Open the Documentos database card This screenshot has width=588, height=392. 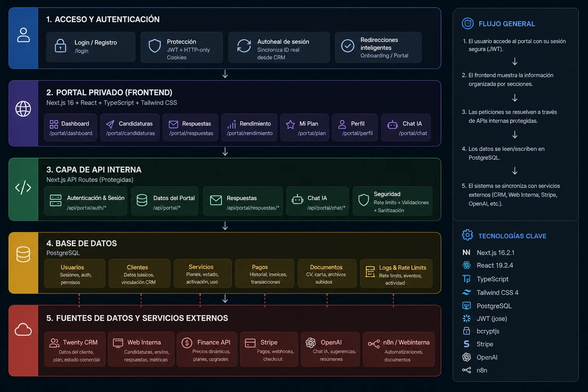[x=327, y=273]
